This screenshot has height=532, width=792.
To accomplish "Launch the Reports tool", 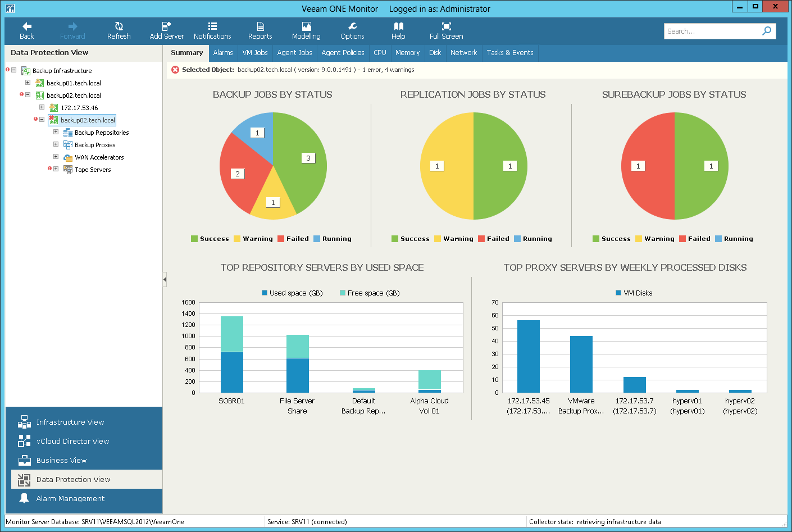I will (260, 31).
